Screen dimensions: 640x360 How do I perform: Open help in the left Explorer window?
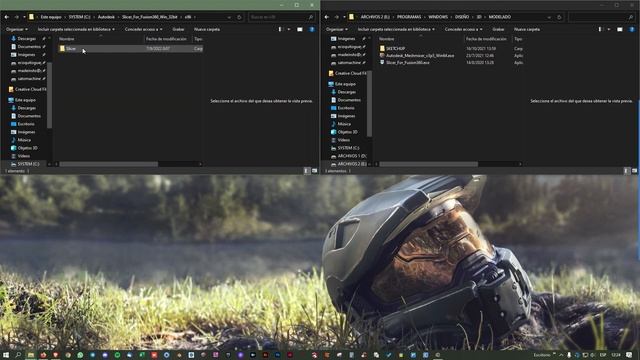click(x=312, y=29)
